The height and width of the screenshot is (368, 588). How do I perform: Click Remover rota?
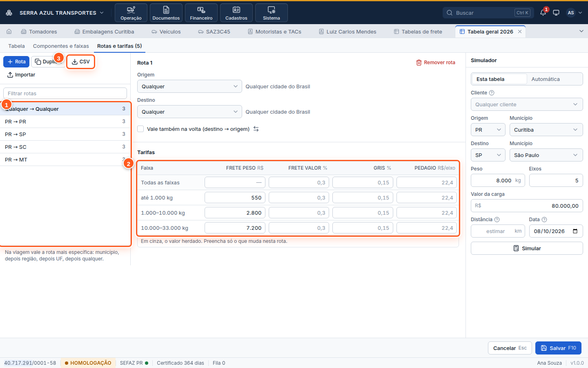click(436, 63)
